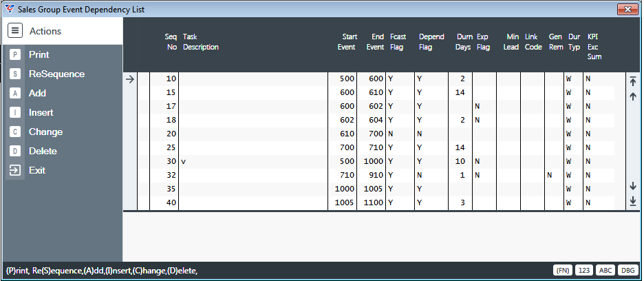This screenshot has height=281, width=644.
Task: Click the A key icon for Add
Action: click(15, 94)
